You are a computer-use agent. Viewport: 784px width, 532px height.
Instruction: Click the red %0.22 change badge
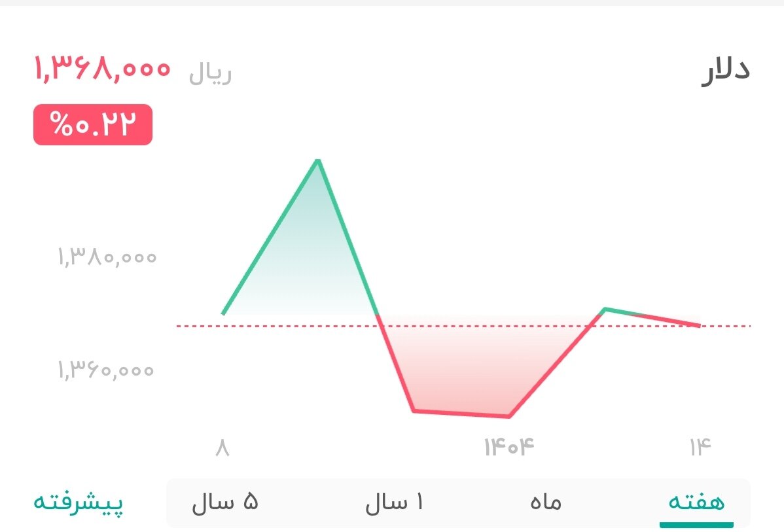click(92, 124)
